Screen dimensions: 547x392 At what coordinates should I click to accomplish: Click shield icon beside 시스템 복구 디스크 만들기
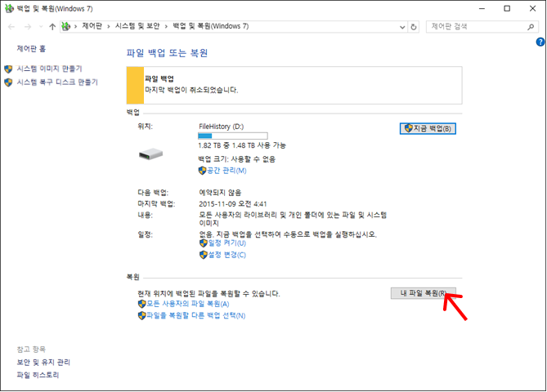pyautogui.click(x=8, y=82)
